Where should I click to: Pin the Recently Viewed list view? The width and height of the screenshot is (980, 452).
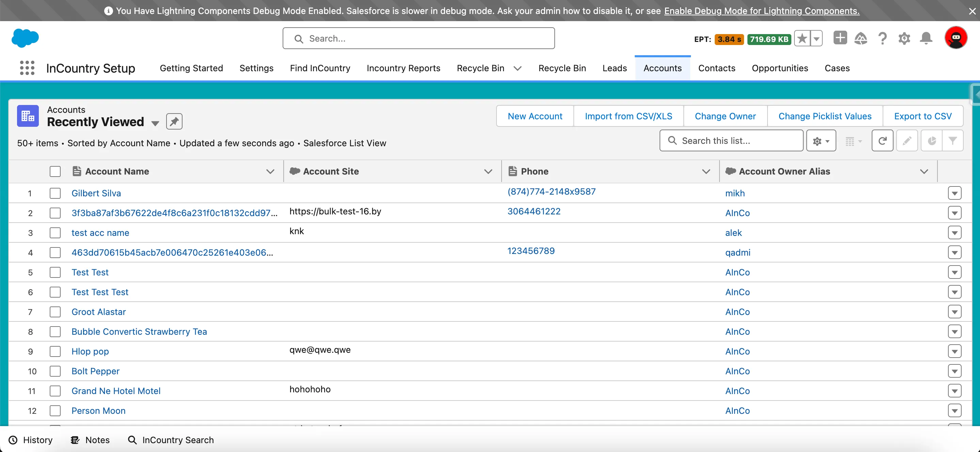coord(174,121)
